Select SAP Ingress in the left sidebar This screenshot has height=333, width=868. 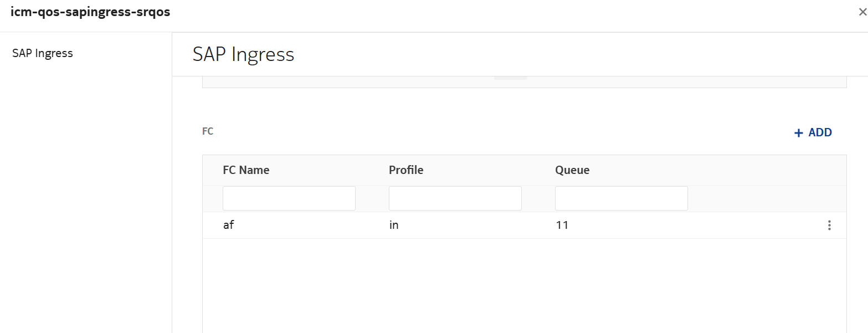pyautogui.click(x=43, y=54)
